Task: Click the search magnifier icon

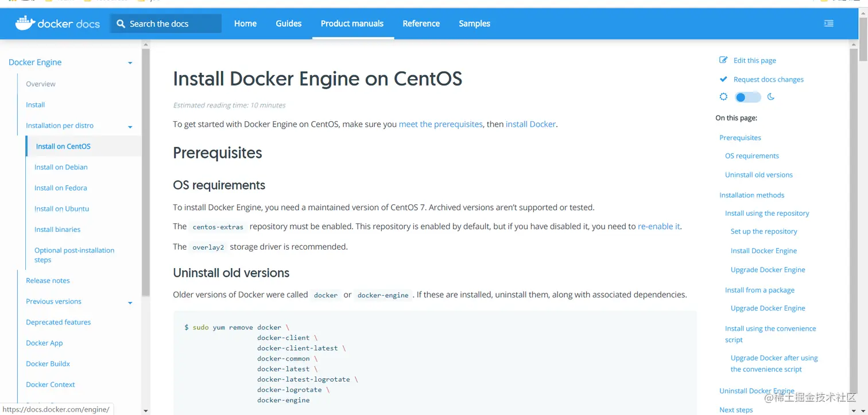Action: click(121, 24)
